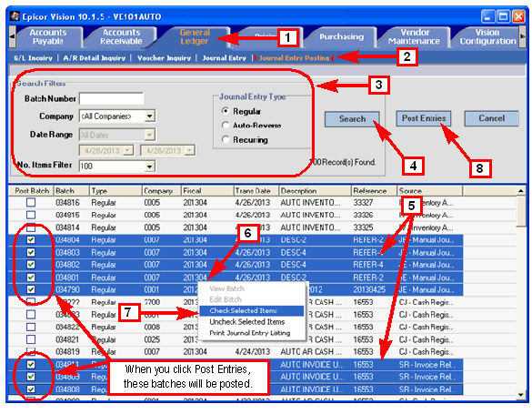Uncheck Post Batch box for batch 034790

click(x=31, y=289)
